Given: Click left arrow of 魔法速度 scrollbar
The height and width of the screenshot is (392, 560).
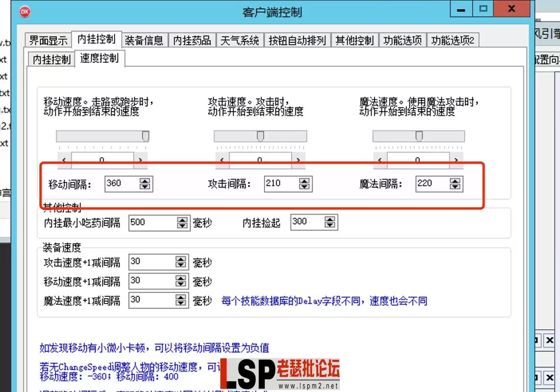Looking at the screenshot, I should [380, 160].
